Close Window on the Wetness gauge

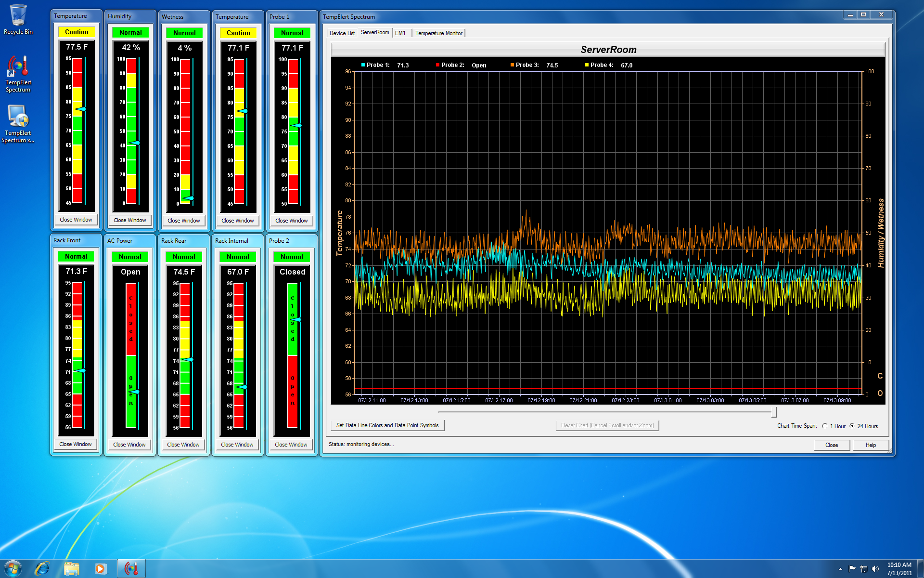[184, 221]
